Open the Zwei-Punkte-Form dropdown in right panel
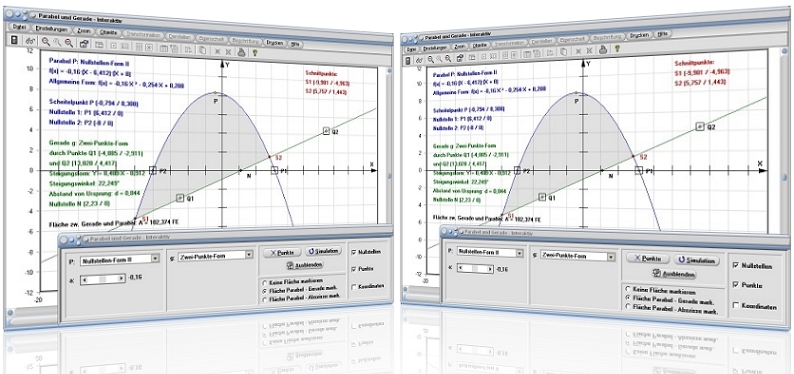The image size is (794, 374). coord(612,256)
